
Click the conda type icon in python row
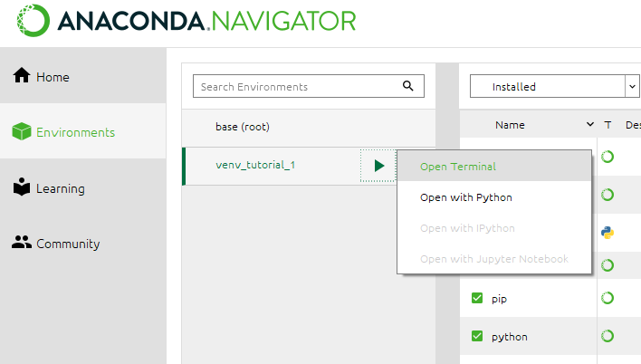(x=608, y=336)
